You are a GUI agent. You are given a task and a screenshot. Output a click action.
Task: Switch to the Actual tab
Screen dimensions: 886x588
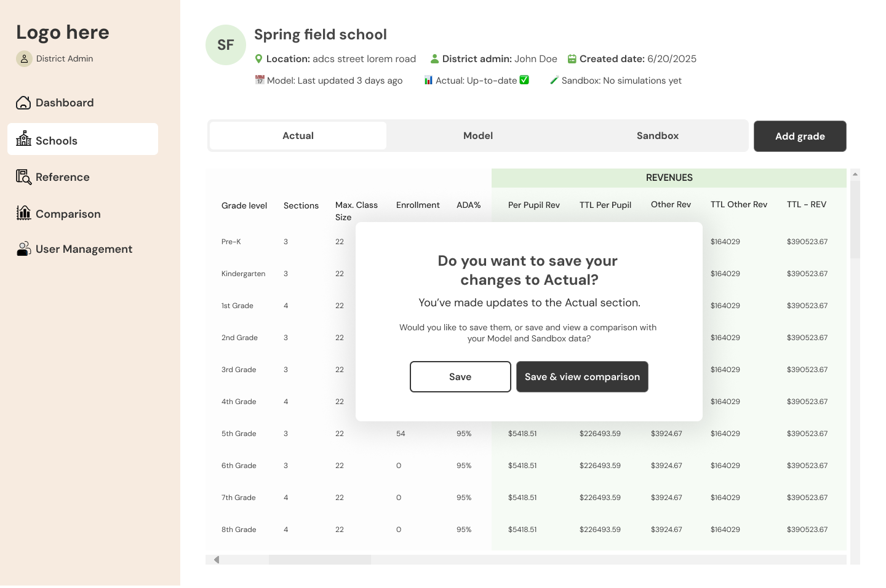298,135
